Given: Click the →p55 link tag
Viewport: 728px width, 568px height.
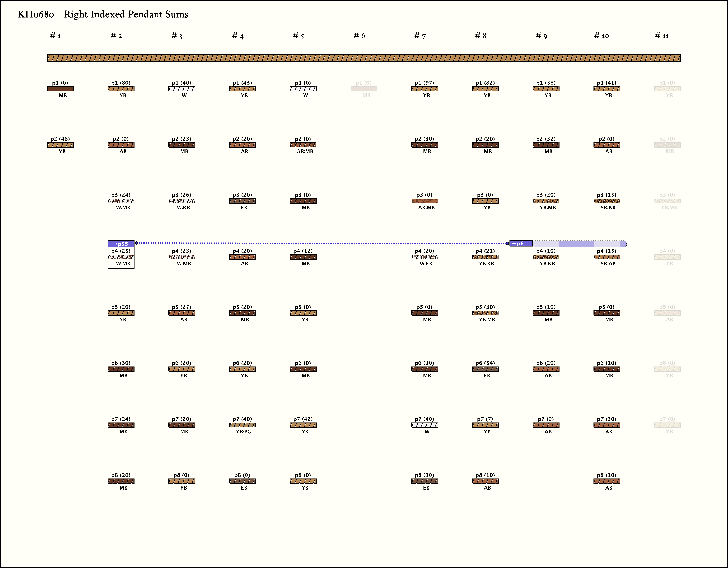Looking at the screenshot, I should coord(121,244).
